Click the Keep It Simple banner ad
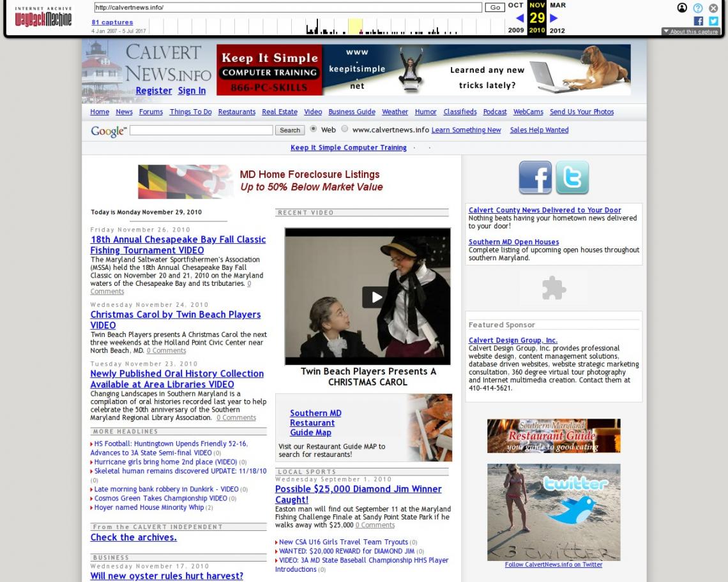 (423, 70)
